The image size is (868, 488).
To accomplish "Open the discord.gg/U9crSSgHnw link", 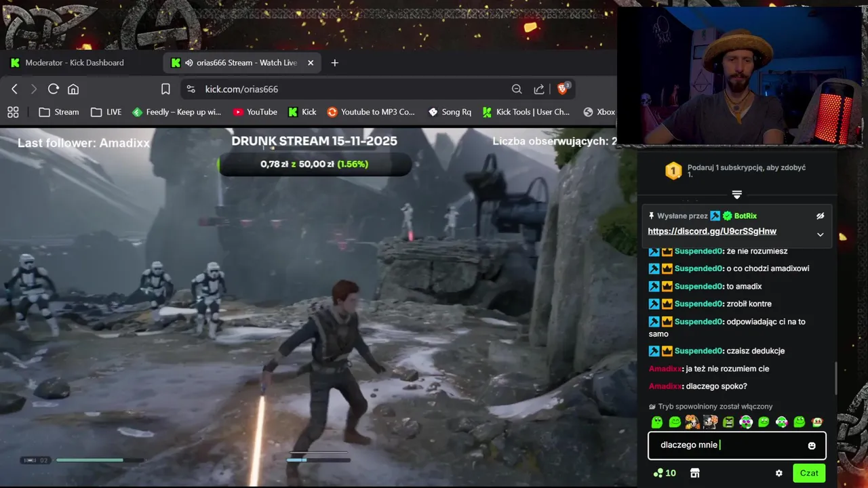I will (712, 231).
